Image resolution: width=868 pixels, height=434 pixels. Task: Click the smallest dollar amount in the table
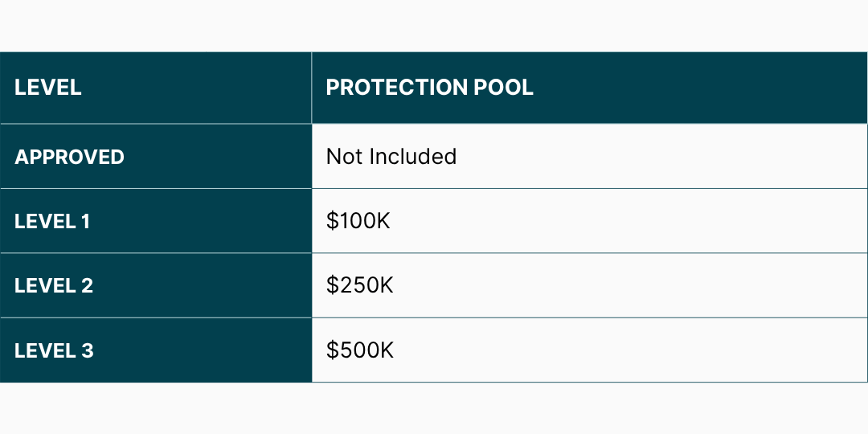click(x=358, y=221)
